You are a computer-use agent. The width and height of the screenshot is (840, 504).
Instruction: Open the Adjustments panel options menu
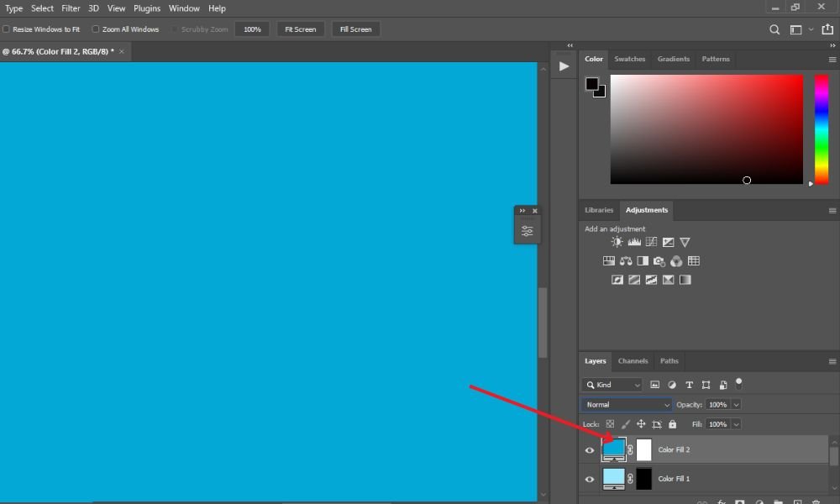click(x=832, y=211)
